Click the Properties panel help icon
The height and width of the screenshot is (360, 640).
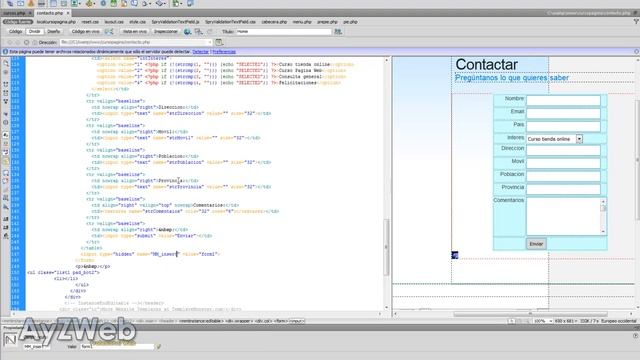point(636,336)
